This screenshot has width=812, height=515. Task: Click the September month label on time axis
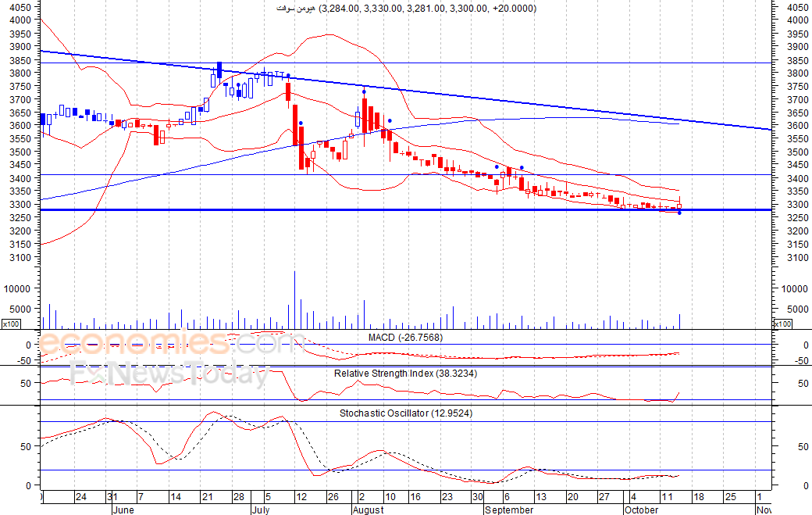pyautogui.click(x=509, y=510)
